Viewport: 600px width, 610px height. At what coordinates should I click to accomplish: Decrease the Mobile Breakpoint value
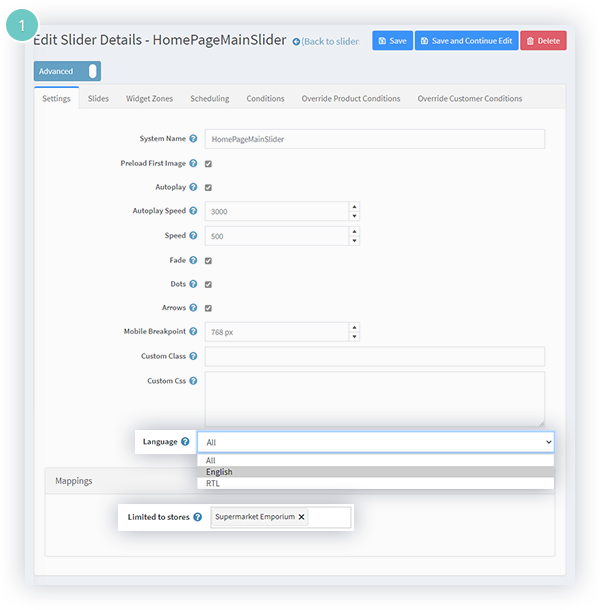click(x=354, y=337)
